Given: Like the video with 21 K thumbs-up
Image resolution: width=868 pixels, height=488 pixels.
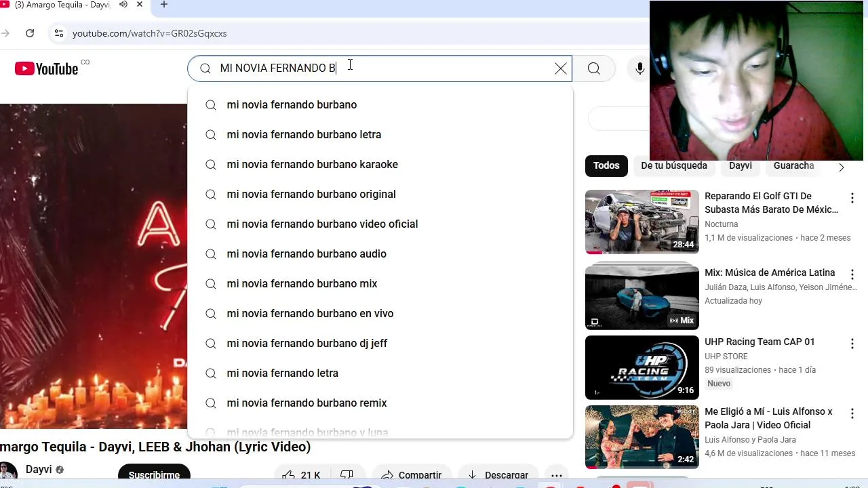Looking at the screenshot, I should [x=301, y=475].
